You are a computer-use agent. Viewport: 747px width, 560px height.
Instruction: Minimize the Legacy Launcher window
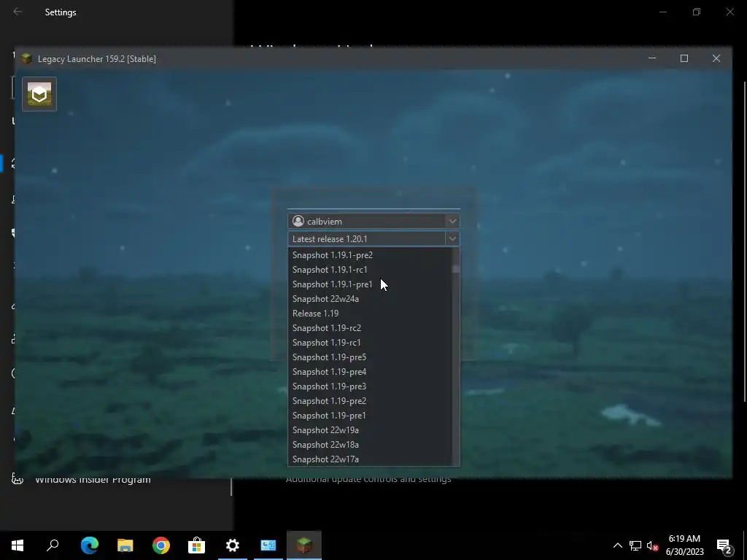click(652, 58)
